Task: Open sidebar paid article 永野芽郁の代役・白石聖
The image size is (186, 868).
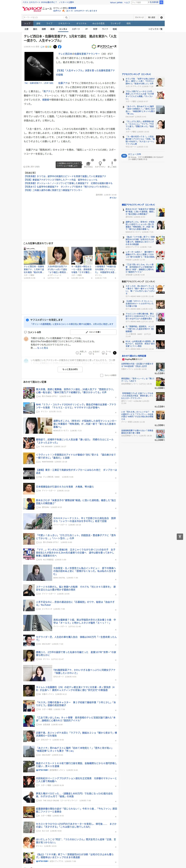Action: click(137, 365)
